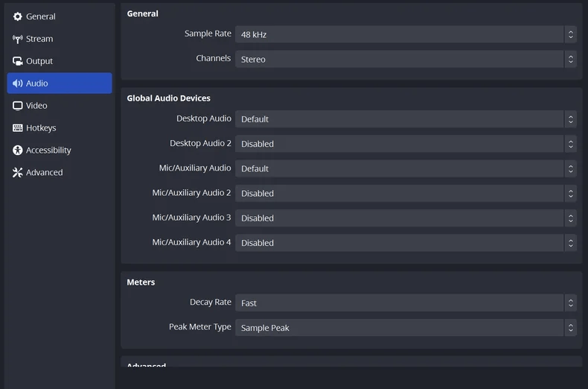Click the "Meters" section heading
This screenshot has height=389, width=588.
(141, 282)
